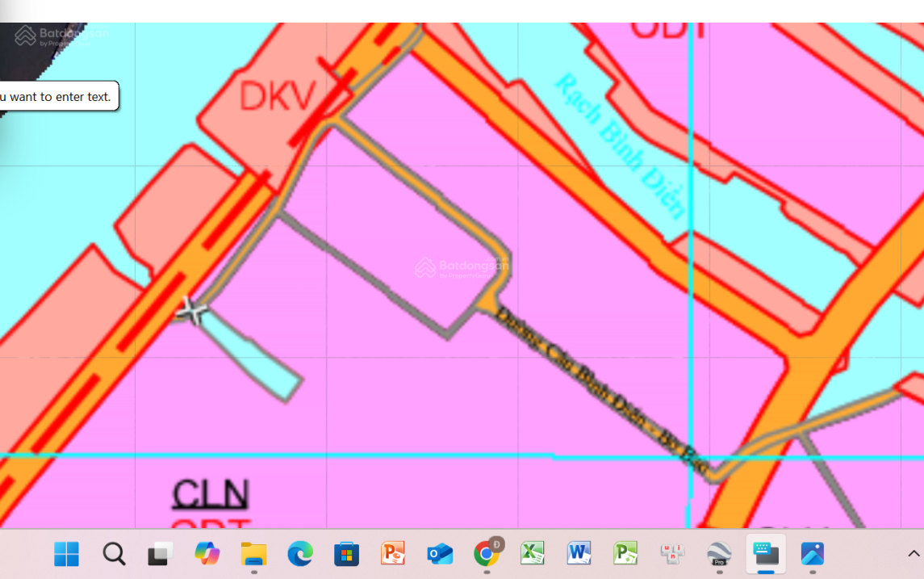This screenshot has height=579, width=924.
Task: Switch to Google Earth Pro
Action: [x=719, y=554]
